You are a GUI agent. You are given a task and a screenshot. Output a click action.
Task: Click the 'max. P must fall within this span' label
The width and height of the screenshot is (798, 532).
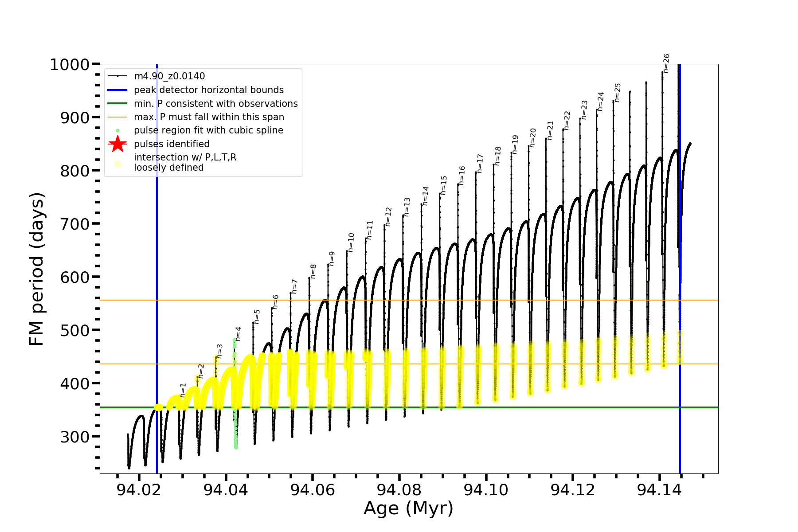click(x=209, y=117)
